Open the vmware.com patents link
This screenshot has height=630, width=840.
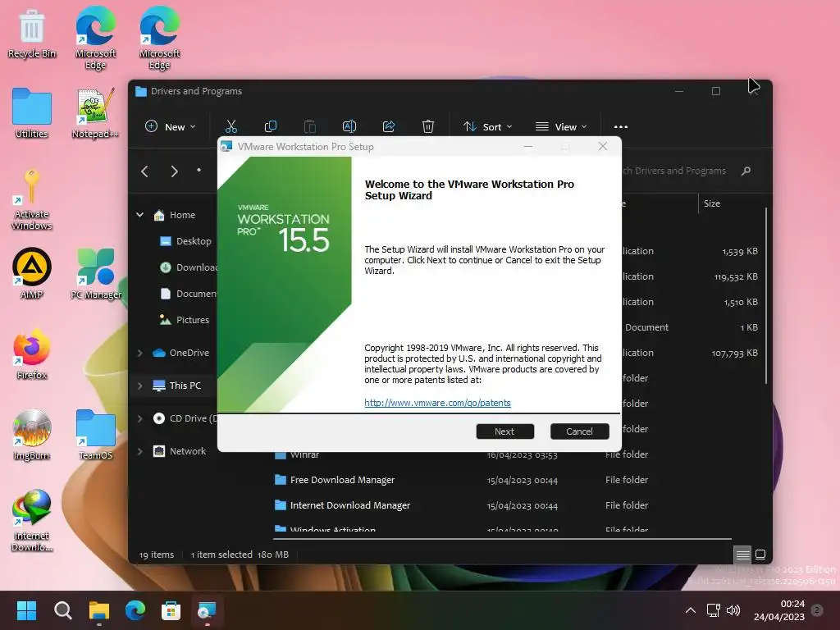pos(437,403)
